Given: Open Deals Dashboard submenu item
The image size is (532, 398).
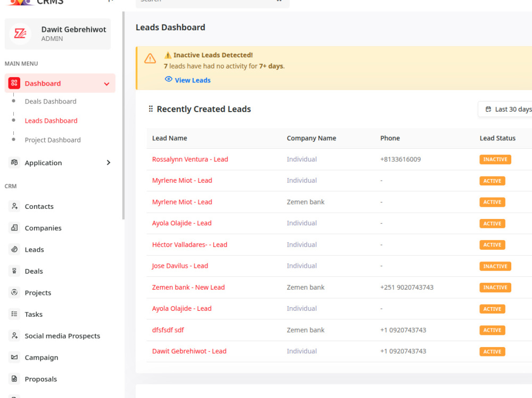Looking at the screenshot, I should (51, 101).
